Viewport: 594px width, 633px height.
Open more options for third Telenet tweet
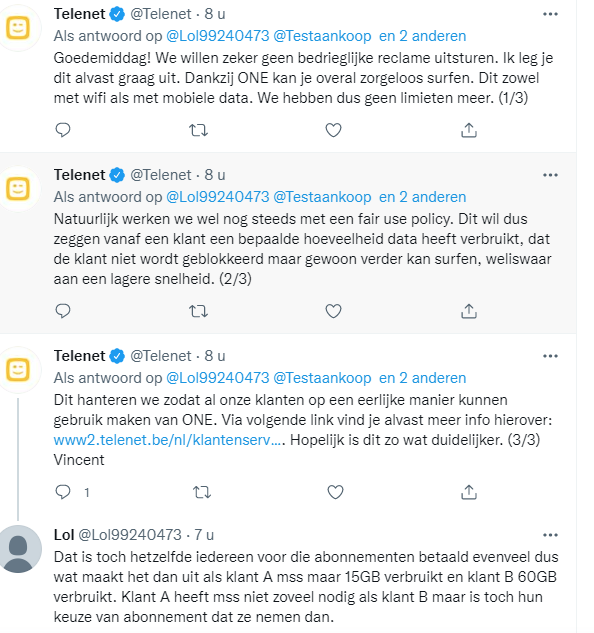[x=550, y=356]
